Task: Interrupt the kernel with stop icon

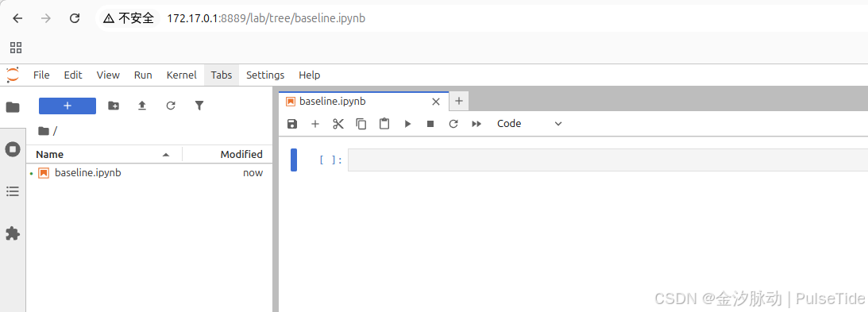Action: tap(430, 124)
